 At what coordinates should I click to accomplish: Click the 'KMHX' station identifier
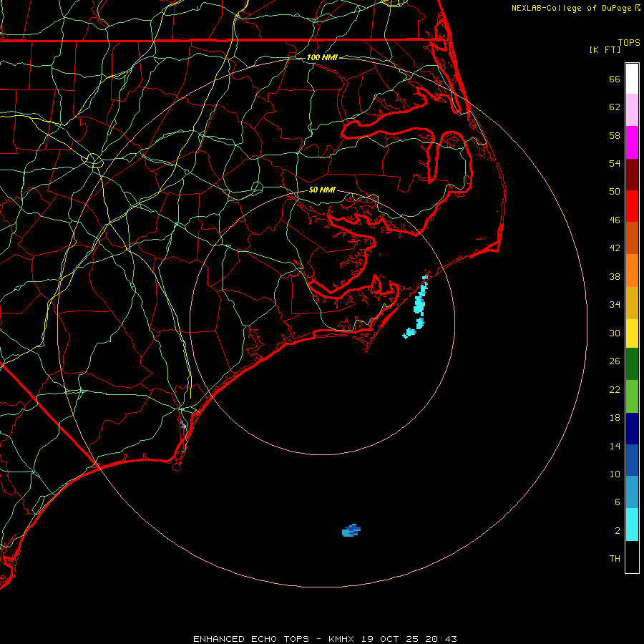342,639
